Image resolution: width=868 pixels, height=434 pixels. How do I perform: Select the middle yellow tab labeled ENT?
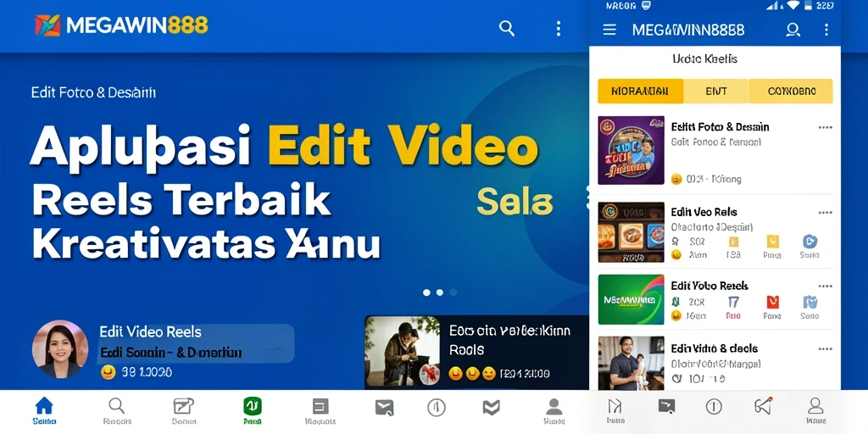(x=715, y=92)
